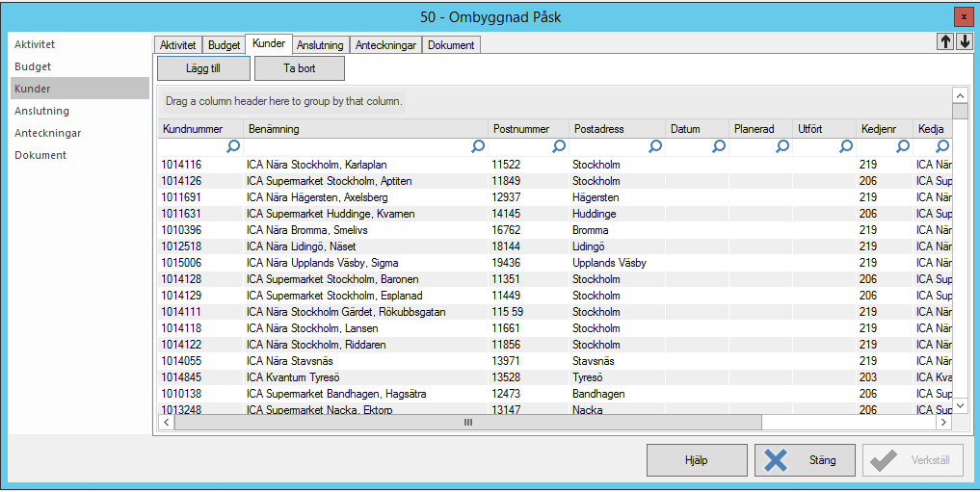Viewport: 980px width, 492px height.
Task: Click the search icon under Datum column
Action: [x=719, y=146]
